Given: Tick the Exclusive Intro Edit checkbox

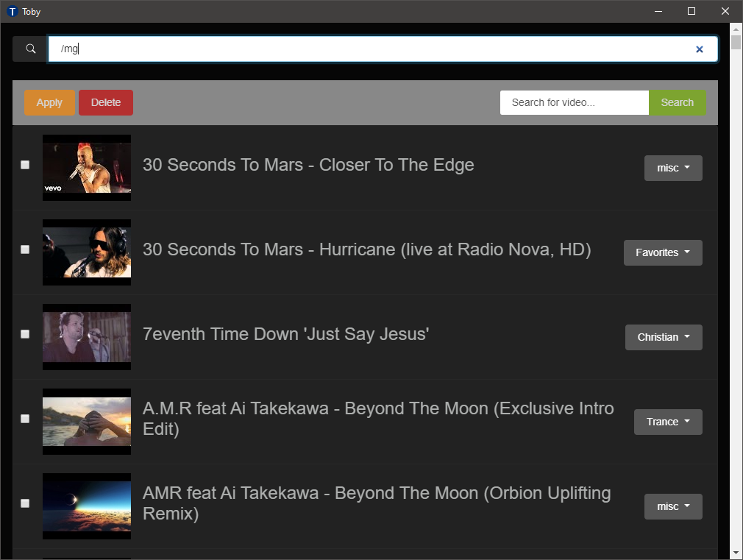Looking at the screenshot, I should (x=25, y=419).
